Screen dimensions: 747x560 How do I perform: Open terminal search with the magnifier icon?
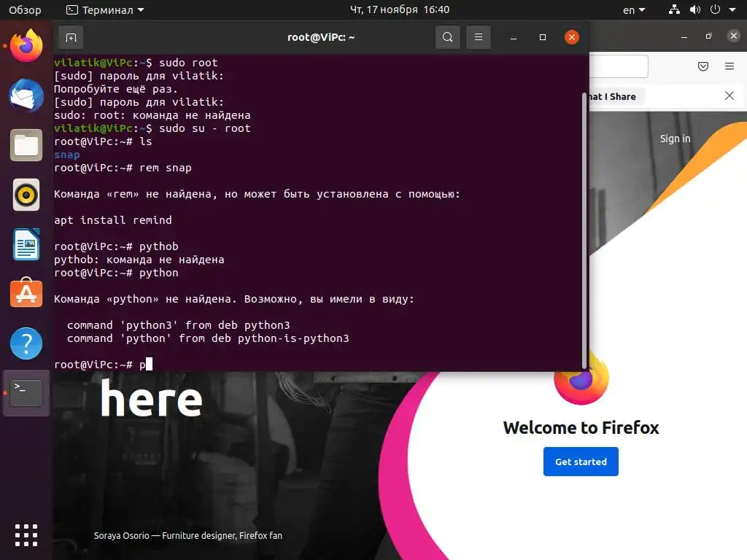[x=448, y=37]
